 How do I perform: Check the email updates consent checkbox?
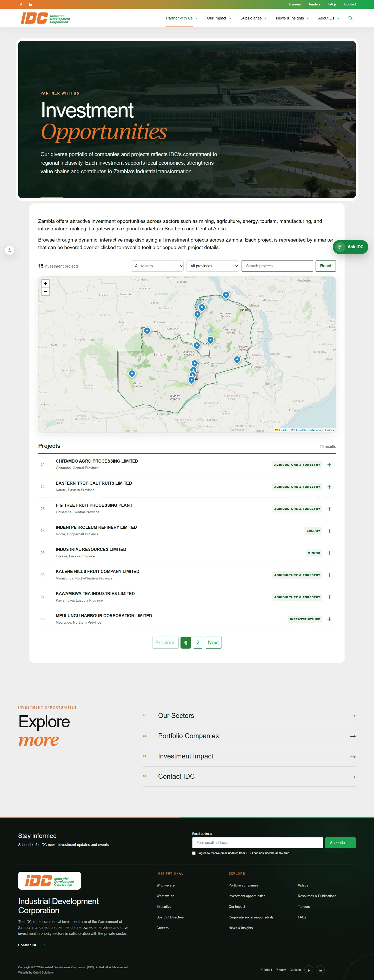click(194, 853)
